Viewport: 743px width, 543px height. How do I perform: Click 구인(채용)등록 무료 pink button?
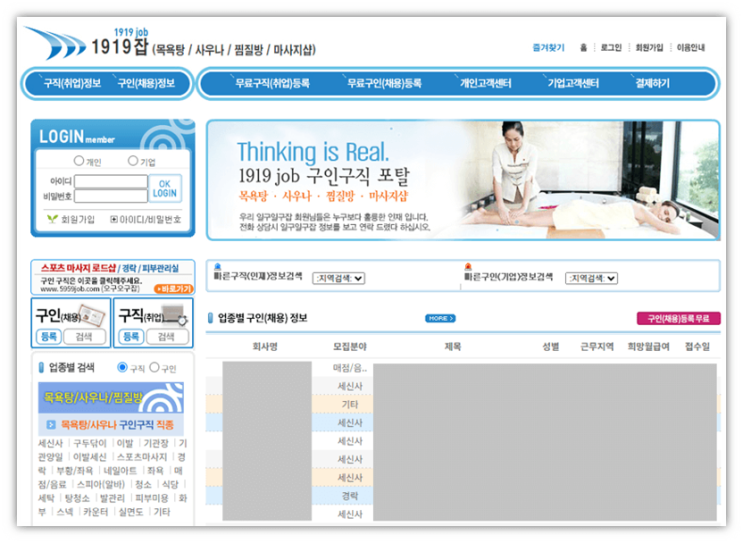(679, 318)
